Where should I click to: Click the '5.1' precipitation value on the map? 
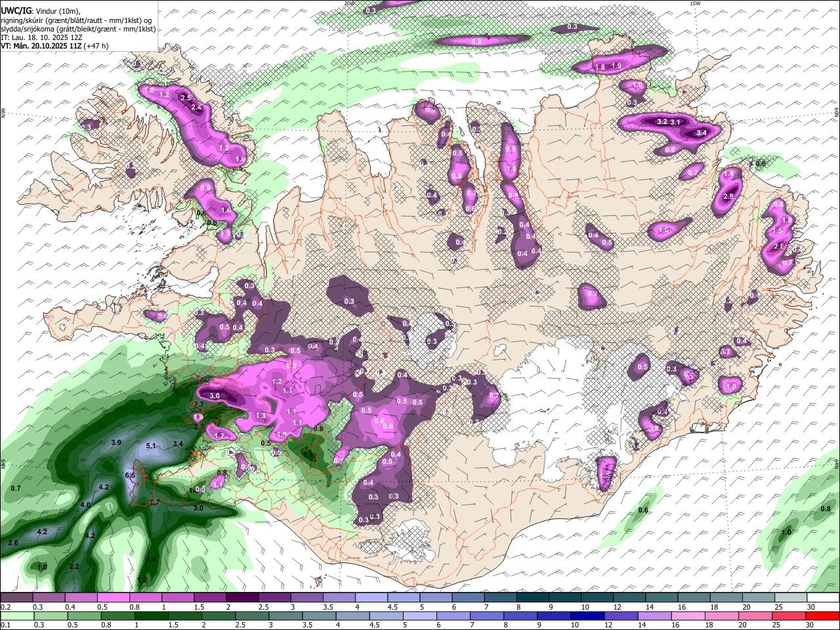pyautogui.click(x=151, y=446)
